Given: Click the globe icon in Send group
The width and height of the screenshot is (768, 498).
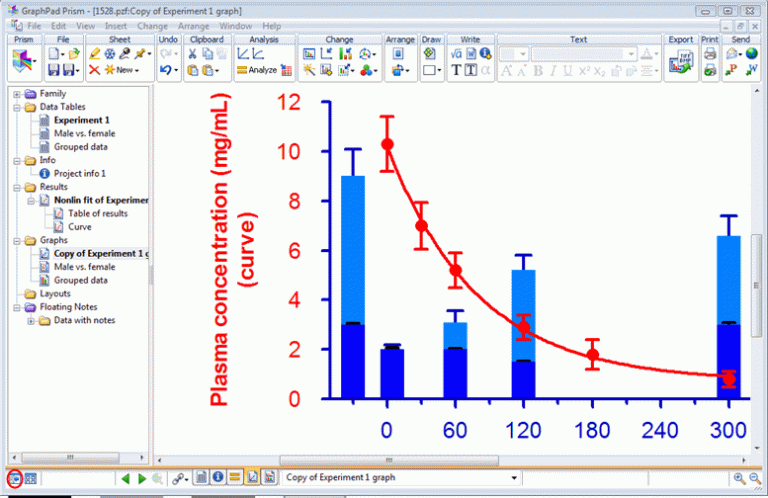Looking at the screenshot, I should (752, 53).
